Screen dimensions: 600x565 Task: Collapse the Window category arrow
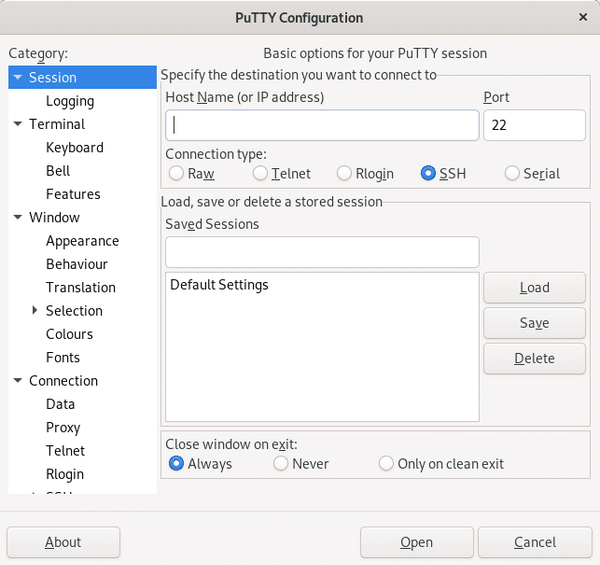pos(18,217)
